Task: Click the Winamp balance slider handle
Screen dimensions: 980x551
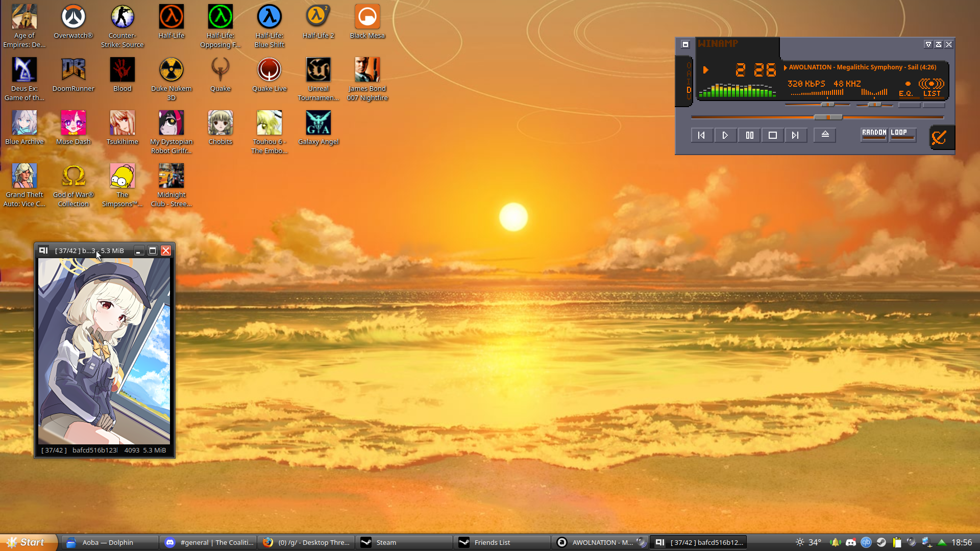Action: (875, 105)
